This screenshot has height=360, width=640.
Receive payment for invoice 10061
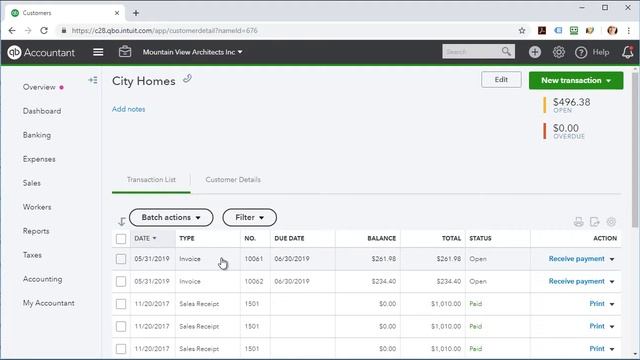point(576,259)
